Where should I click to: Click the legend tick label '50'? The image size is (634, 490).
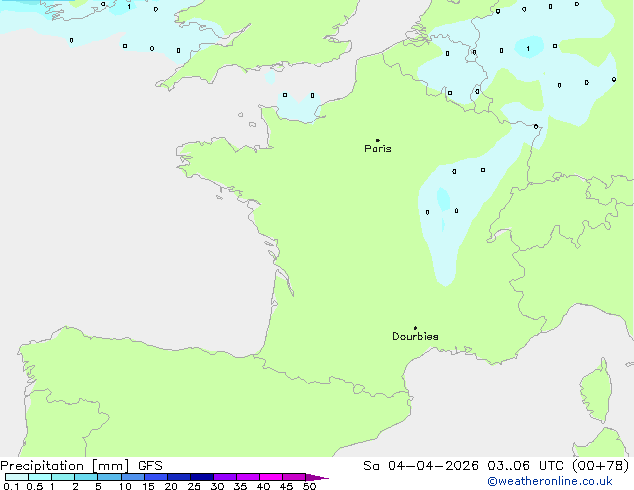[309, 486]
